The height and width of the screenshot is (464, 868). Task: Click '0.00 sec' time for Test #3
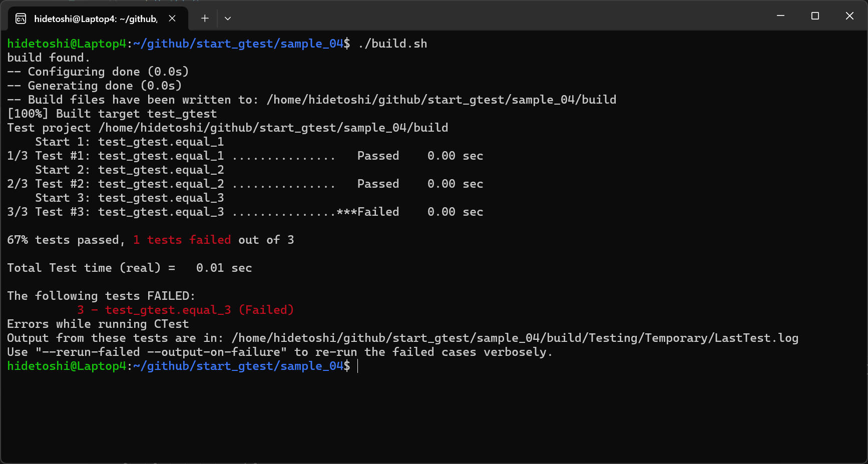pyautogui.click(x=456, y=212)
